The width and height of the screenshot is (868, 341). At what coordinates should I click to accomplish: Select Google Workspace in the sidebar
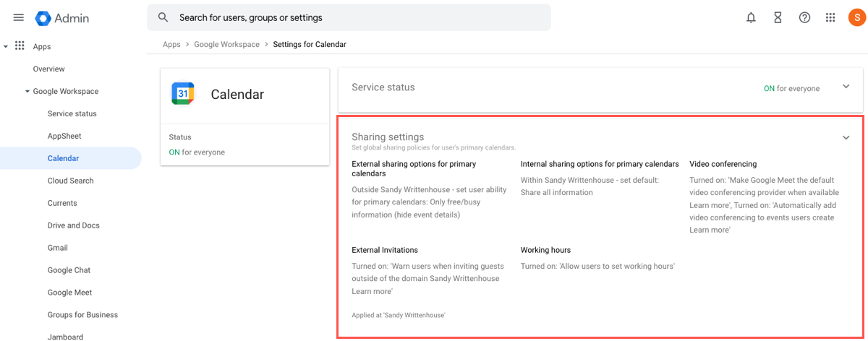[x=66, y=91]
